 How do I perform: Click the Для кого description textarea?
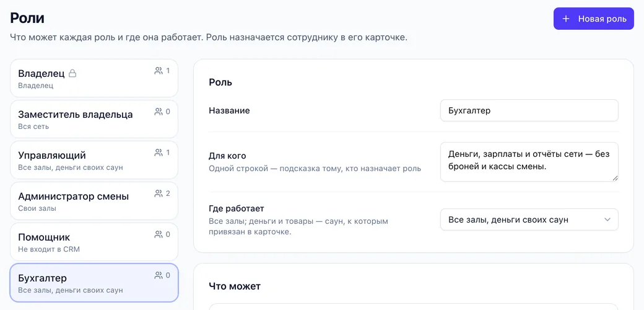[x=529, y=162]
